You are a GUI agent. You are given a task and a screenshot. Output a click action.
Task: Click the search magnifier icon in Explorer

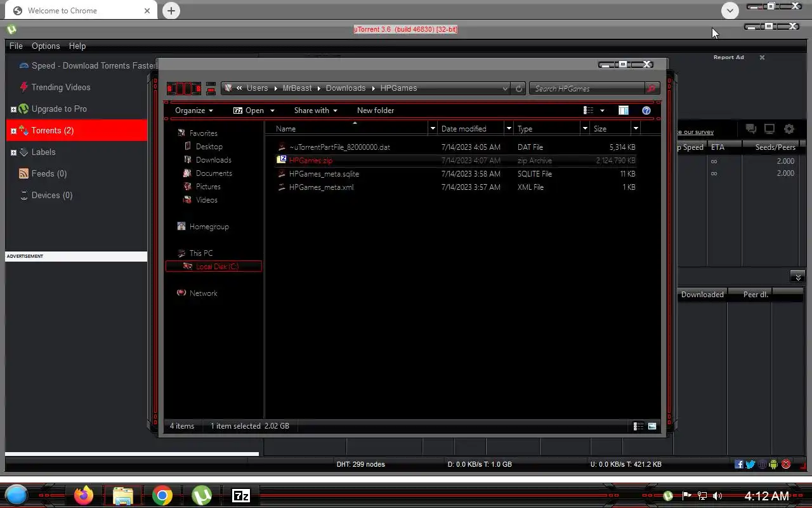(x=652, y=88)
